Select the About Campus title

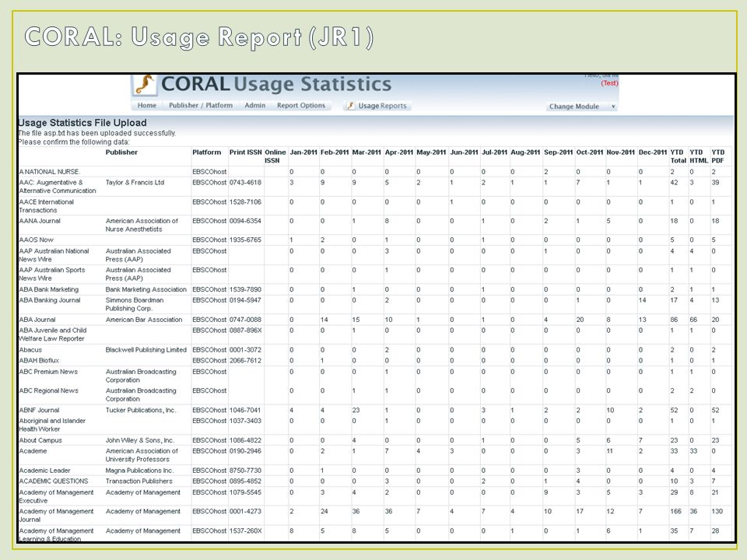point(40,440)
